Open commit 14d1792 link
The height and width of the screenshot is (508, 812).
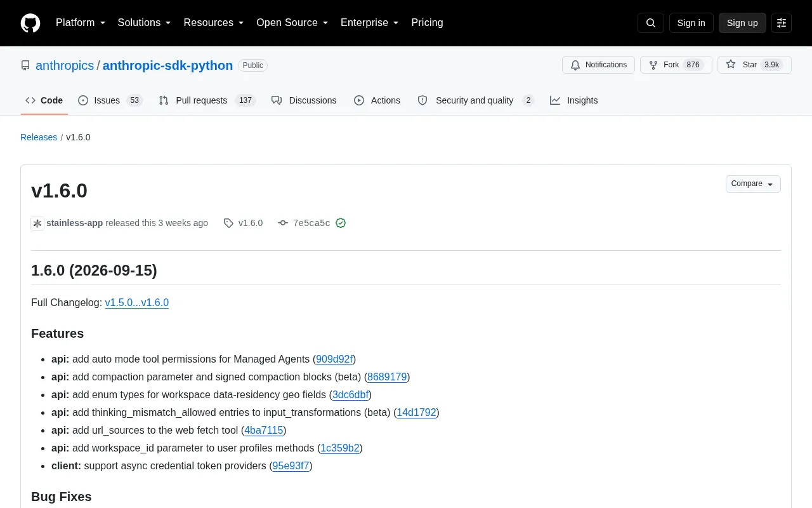coord(416,413)
